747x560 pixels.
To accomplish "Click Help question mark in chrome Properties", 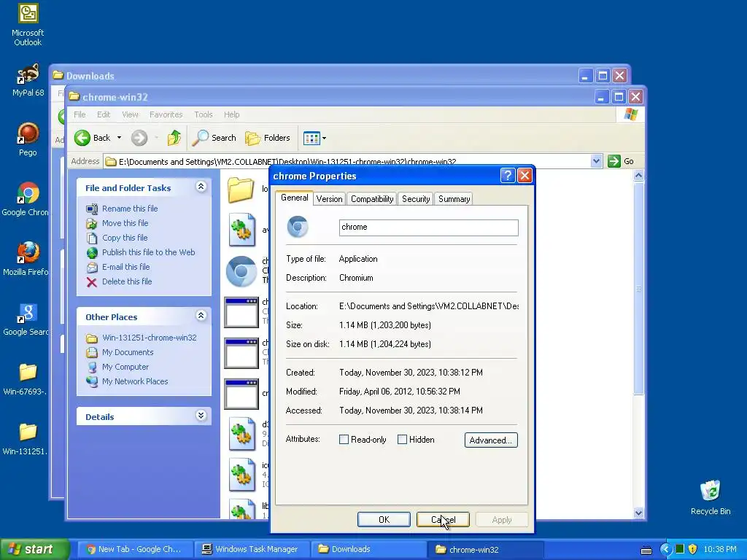I will click(x=508, y=176).
